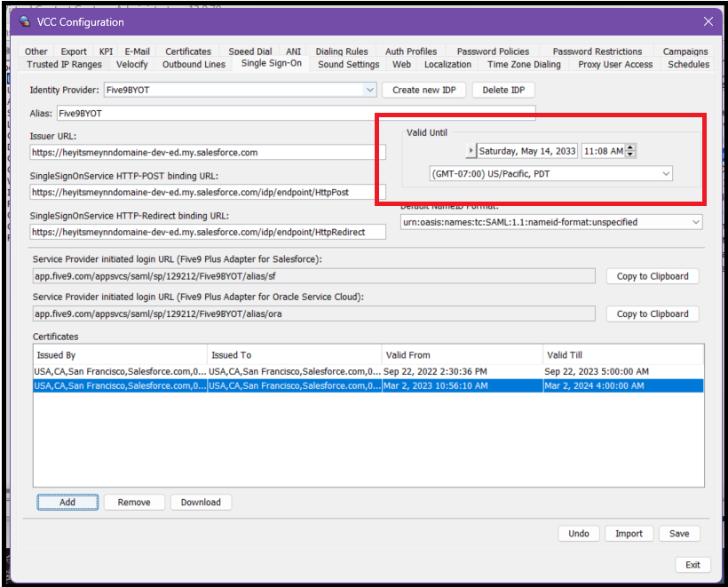Open the Export tab

coord(74,52)
